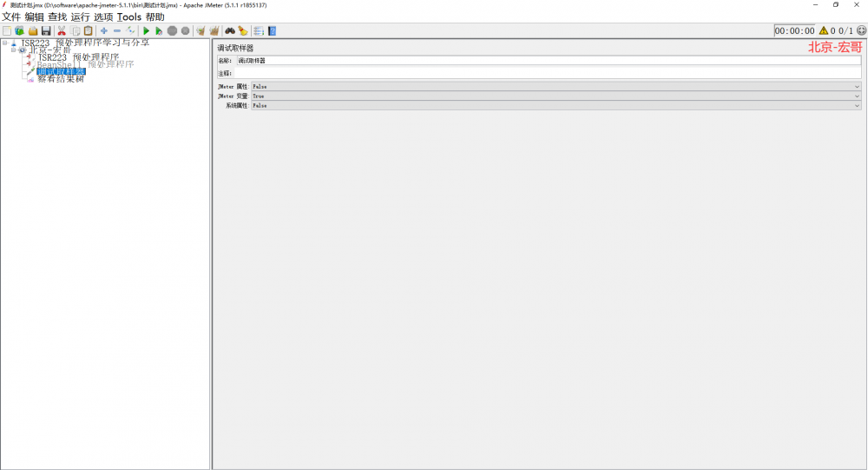Image resolution: width=868 pixels, height=470 pixels.
Task: Open the Function Helper dialog icon
Action: point(259,31)
